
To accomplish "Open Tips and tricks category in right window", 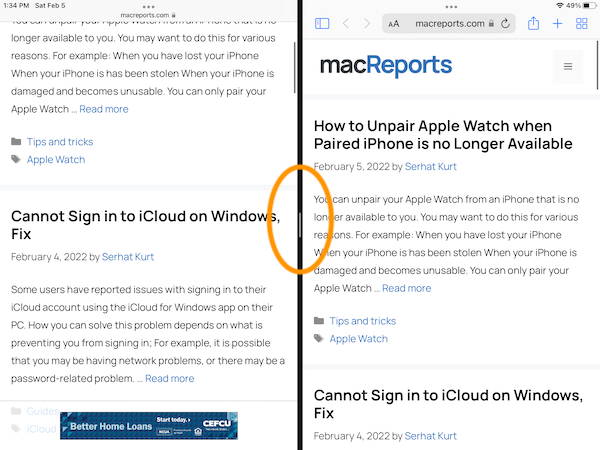I will [x=363, y=321].
